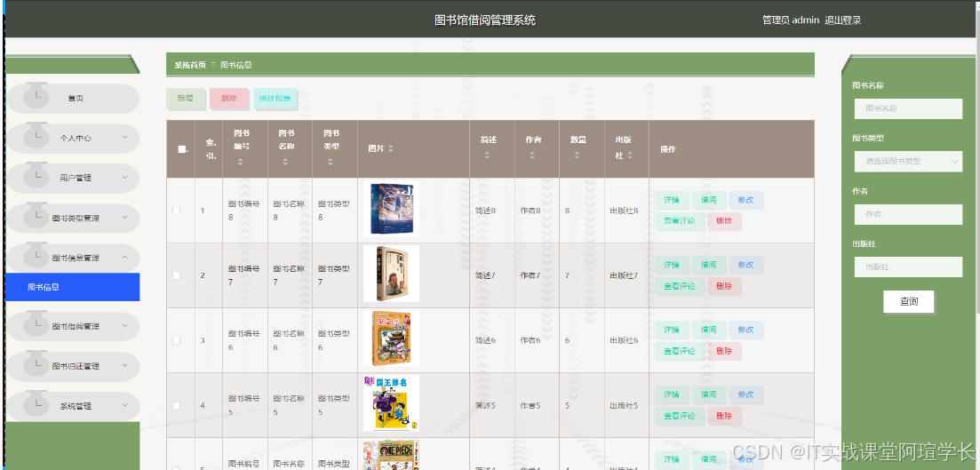
Task: Click the clock icon beside 图书类型管理
Action: pos(36,216)
